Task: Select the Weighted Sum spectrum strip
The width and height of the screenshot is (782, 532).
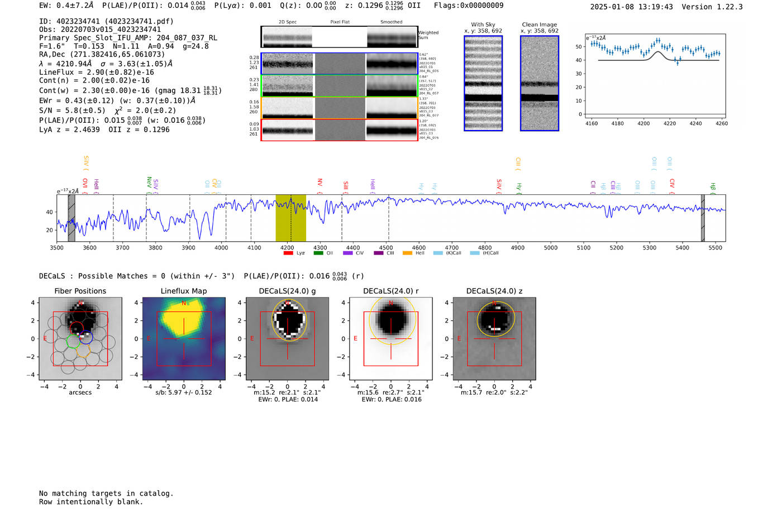Action: coord(339,37)
